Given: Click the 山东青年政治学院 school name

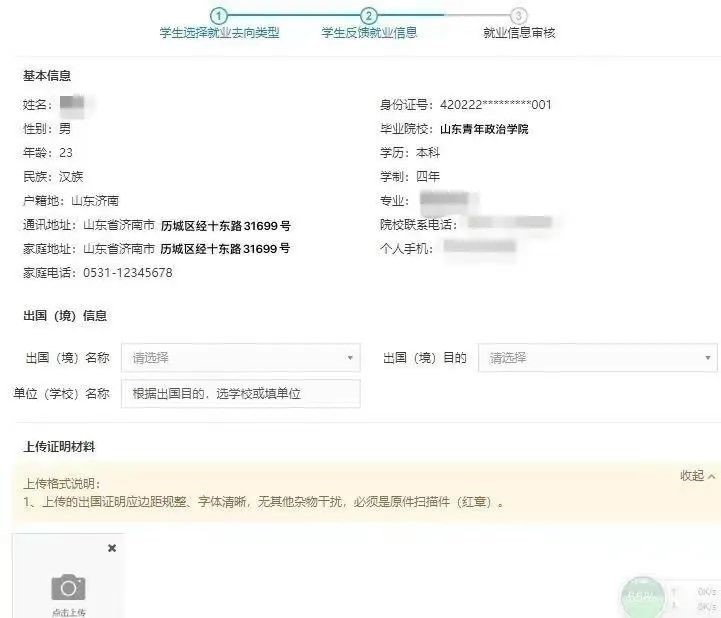Looking at the screenshot, I should tap(484, 129).
